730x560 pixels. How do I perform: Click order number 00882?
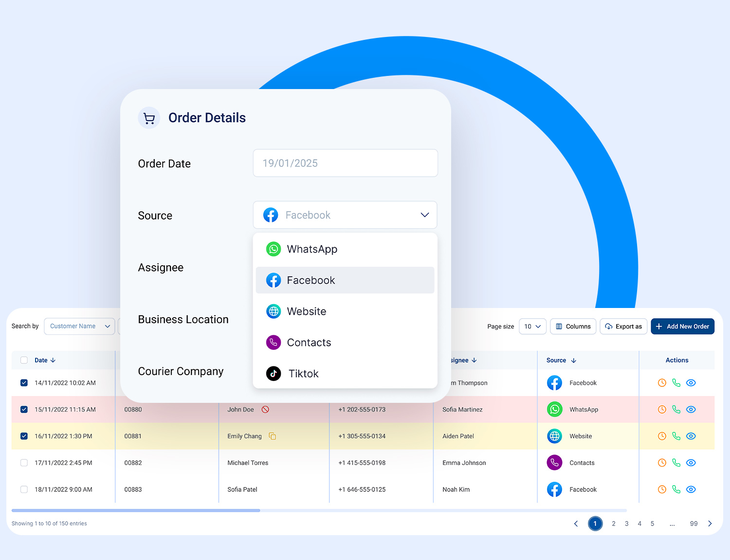(133, 463)
